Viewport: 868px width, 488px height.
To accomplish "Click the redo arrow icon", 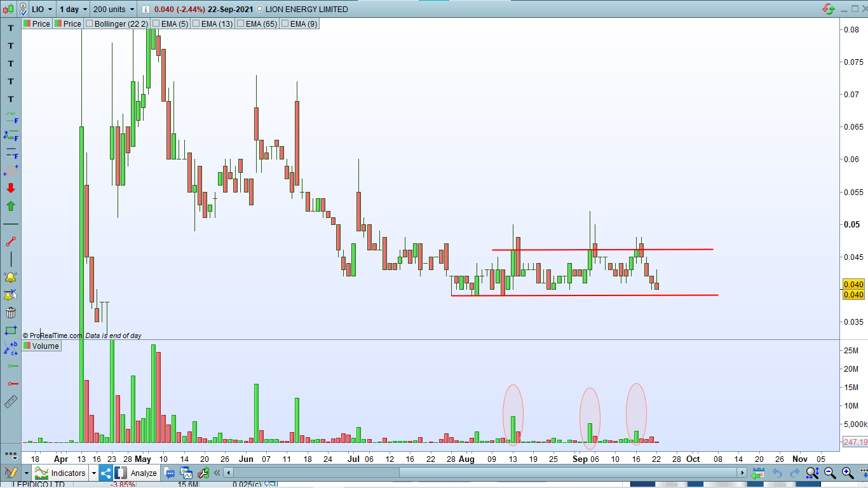I will [x=794, y=473].
